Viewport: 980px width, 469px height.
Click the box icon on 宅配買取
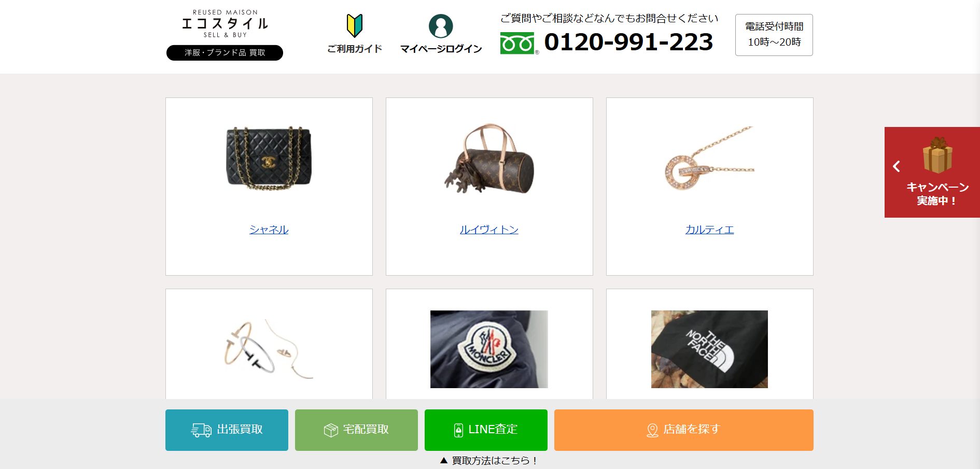[x=331, y=430]
